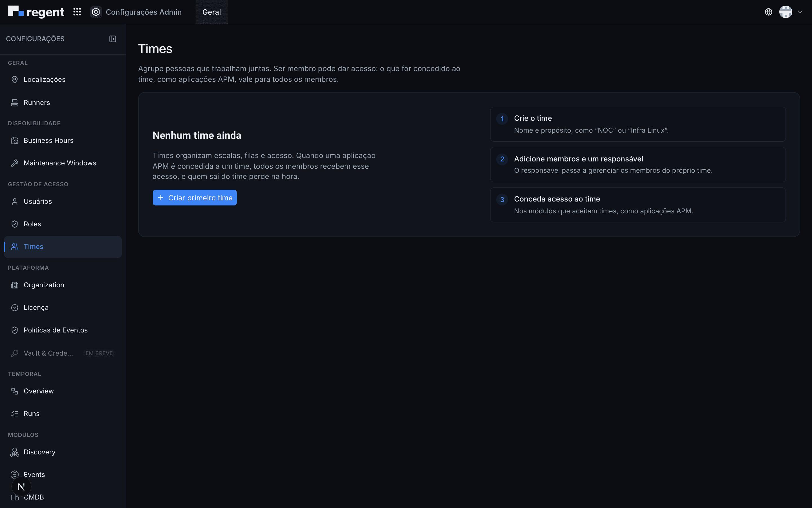Open Business Hours page

point(63,141)
